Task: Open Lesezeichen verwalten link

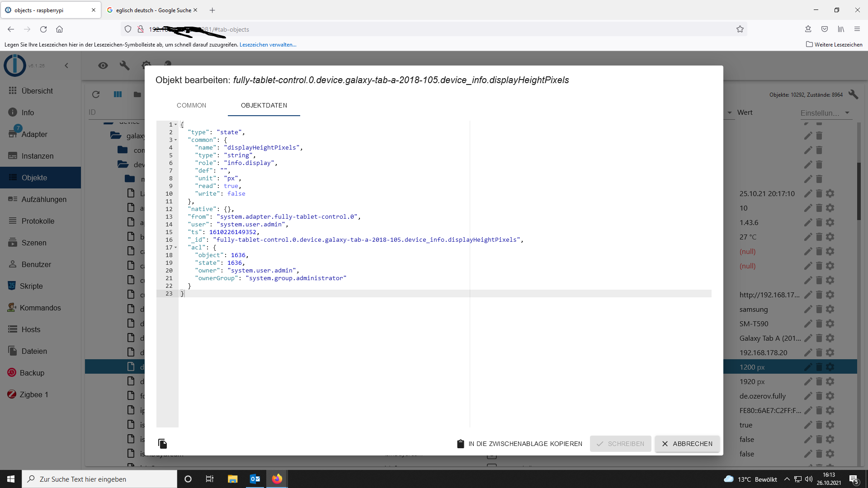Action: tap(268, 45)
